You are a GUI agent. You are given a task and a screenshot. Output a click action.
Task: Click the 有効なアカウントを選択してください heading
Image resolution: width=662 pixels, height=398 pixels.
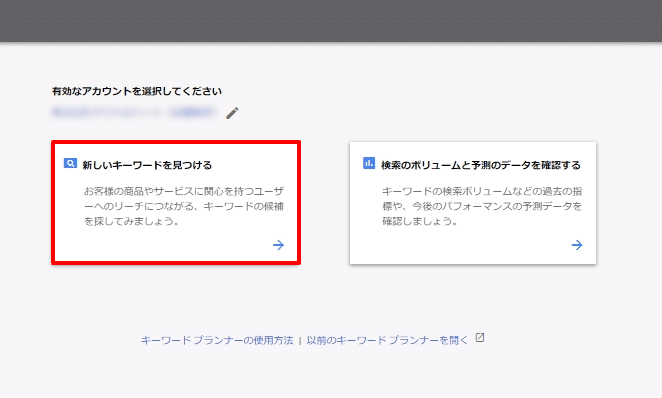tap(137, 91)
